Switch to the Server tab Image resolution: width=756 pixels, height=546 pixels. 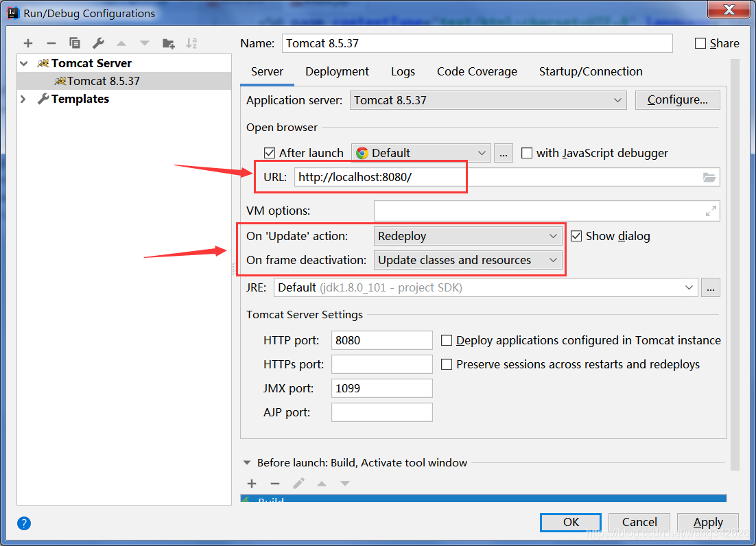(x=267, y=72)
